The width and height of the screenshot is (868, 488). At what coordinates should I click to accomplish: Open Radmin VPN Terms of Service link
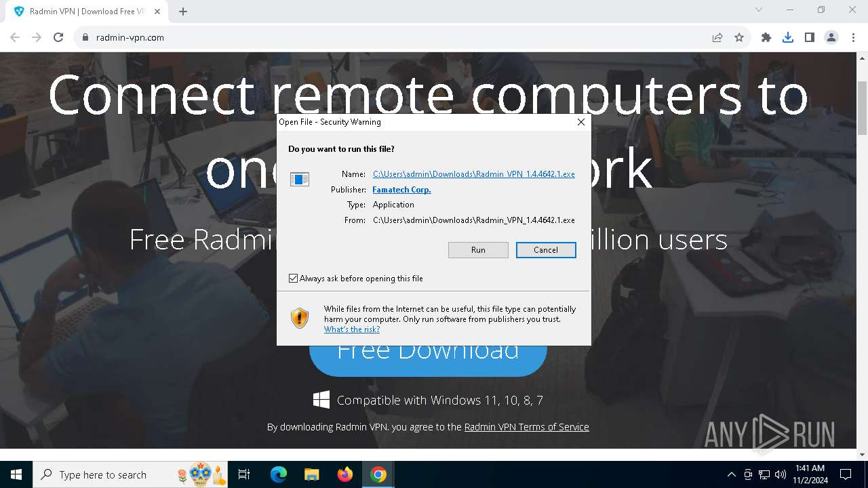(x=526, y=427)
